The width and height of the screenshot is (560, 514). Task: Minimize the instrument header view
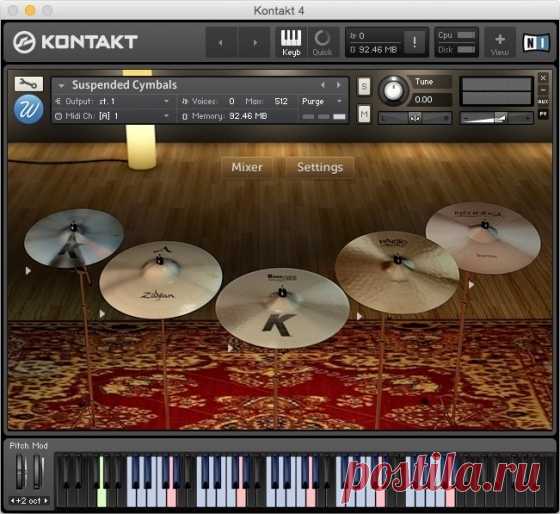(x=543, y=90)
